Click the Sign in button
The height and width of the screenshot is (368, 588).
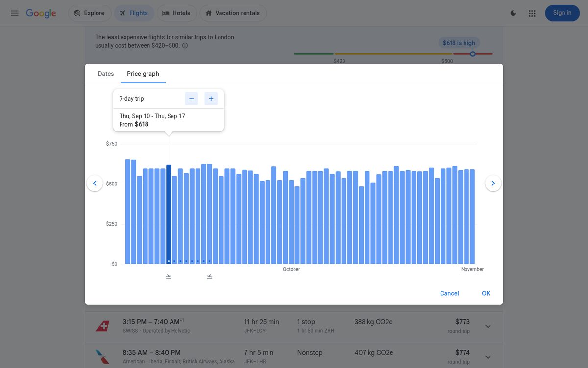click(x=562, y=13)
